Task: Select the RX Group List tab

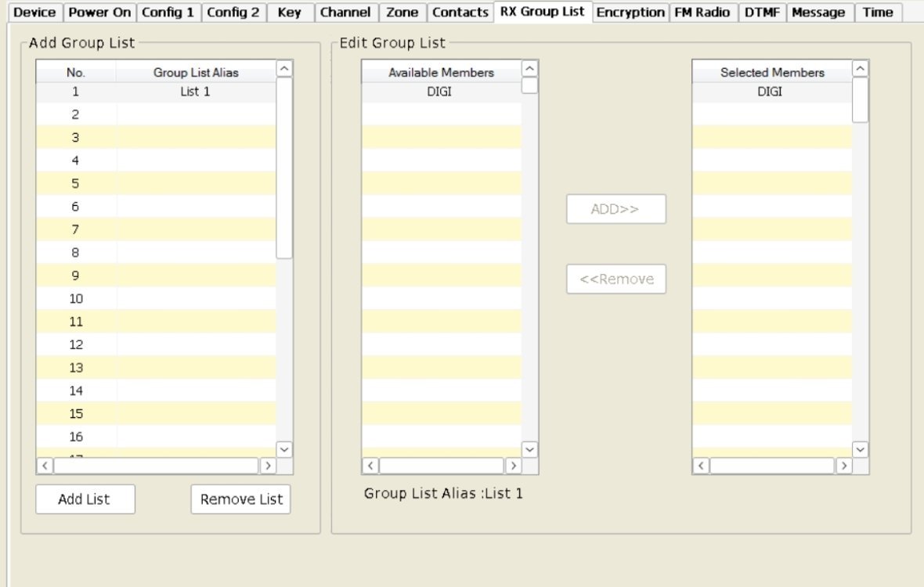Action: [x=543, y=12]
